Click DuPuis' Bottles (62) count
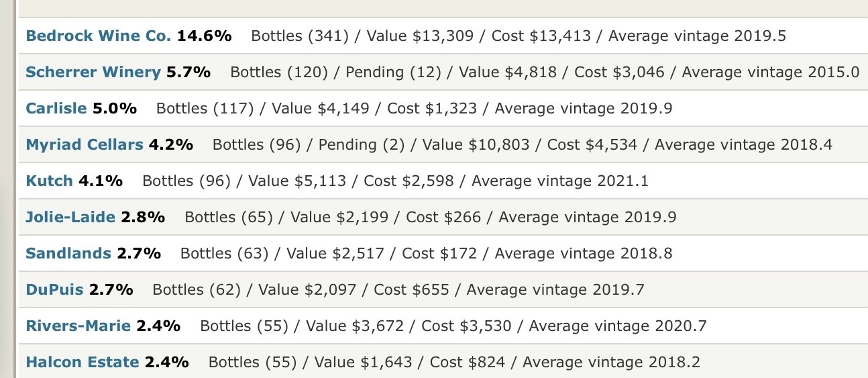 click(197, 290)
